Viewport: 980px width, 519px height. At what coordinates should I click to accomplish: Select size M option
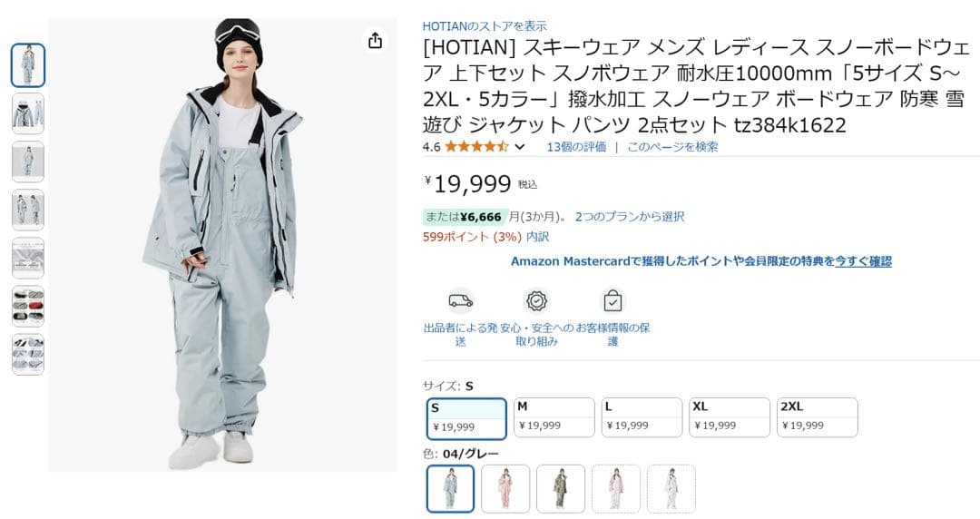coord(554,416)
